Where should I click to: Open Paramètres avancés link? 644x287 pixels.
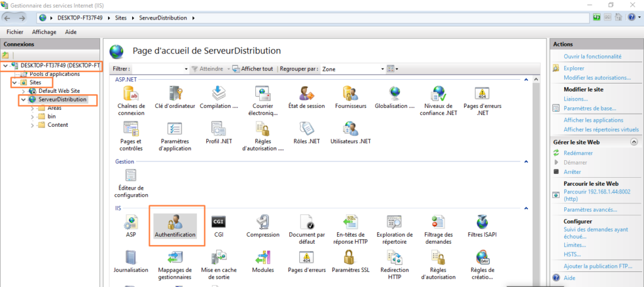click(590, 210)
